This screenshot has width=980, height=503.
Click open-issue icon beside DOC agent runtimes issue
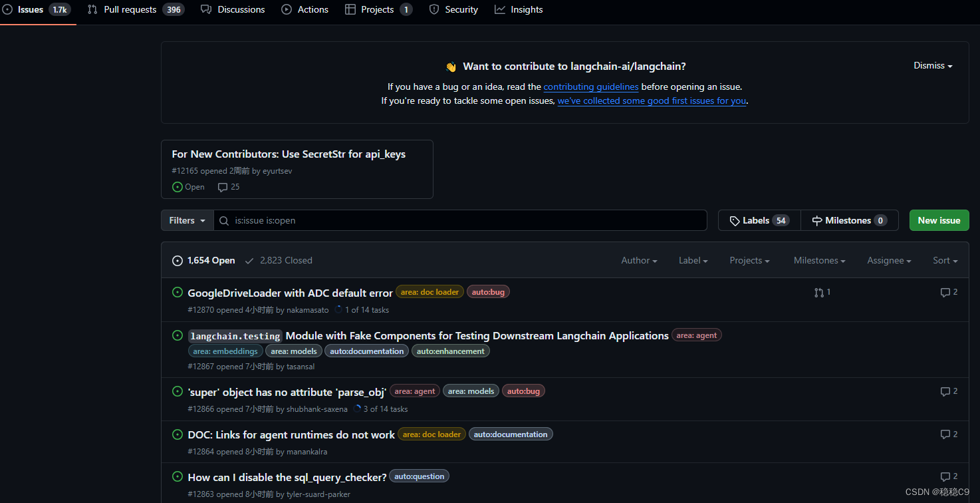tap(178, 434)
